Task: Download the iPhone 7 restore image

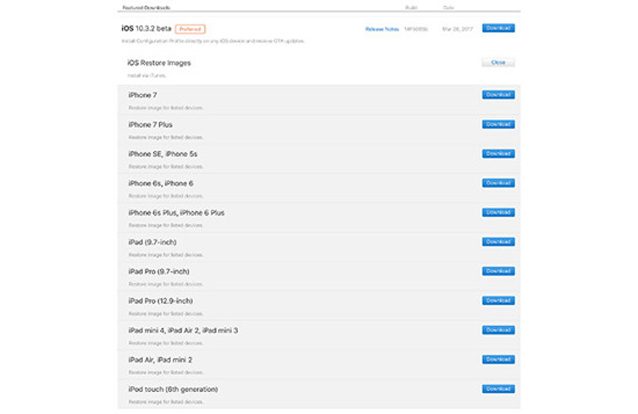Action: pyautogui.click(x=498, y=95)
